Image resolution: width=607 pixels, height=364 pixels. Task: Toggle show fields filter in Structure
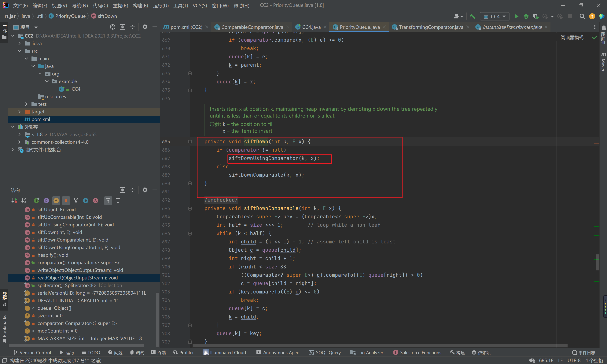coord(56,201)
